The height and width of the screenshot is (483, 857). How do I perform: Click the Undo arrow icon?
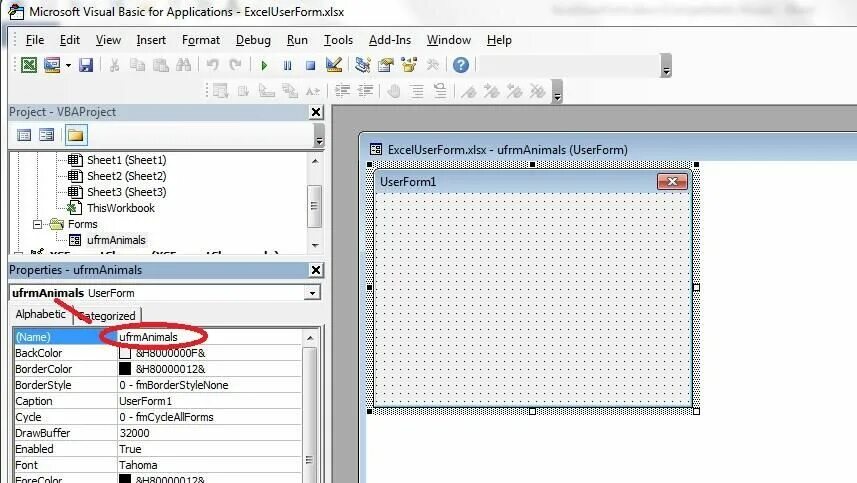pos(213,65)
